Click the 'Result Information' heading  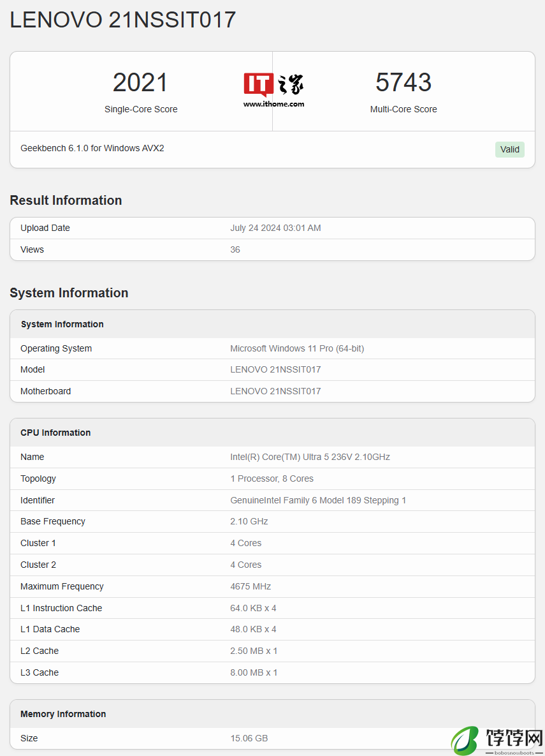tap(66, 200)
